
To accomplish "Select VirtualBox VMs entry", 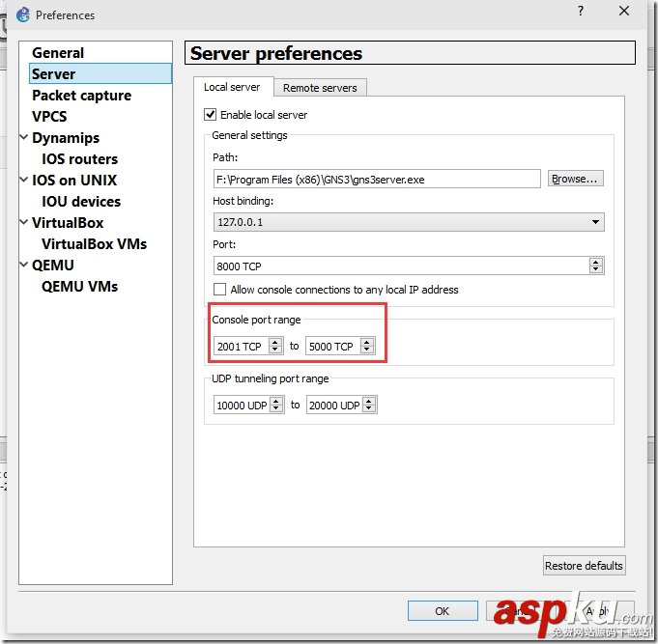I will click(94, 244).
